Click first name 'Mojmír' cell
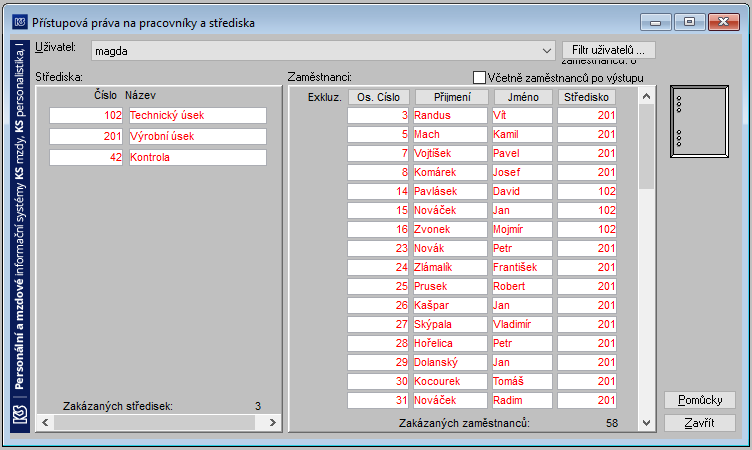The image size is (752, 450). pos(522,229)
